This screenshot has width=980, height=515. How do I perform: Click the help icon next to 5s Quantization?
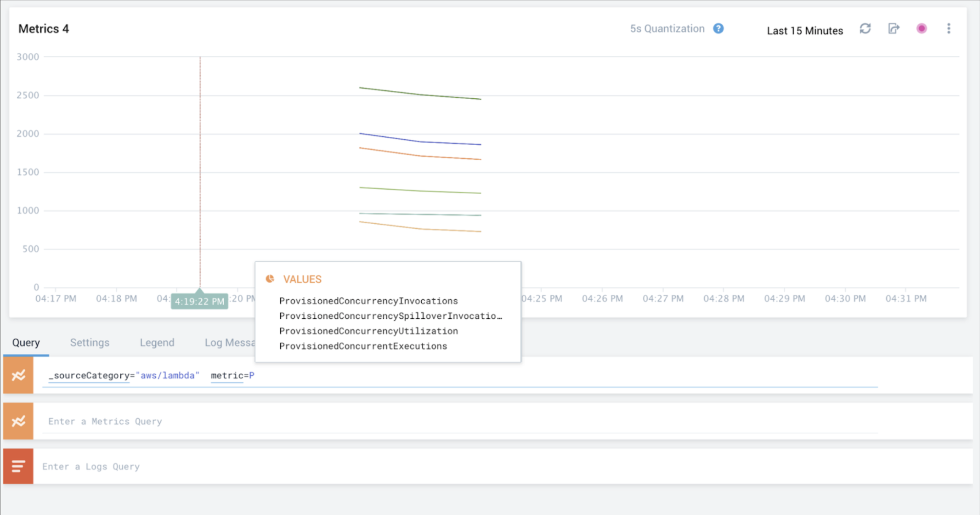[x=719, y=28]
